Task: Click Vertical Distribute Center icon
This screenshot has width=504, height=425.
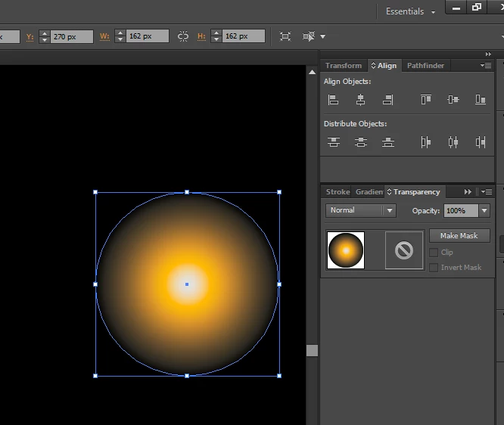Action: tap(360, 141)
